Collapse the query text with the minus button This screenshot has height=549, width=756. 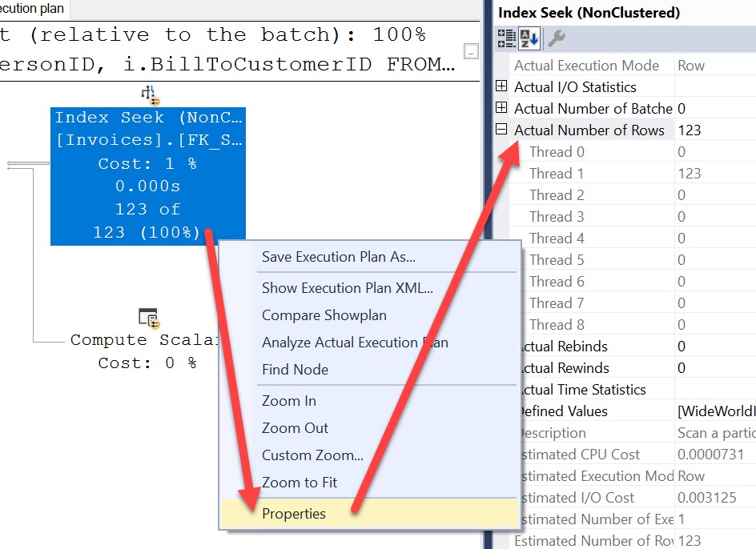coord(471,50)
